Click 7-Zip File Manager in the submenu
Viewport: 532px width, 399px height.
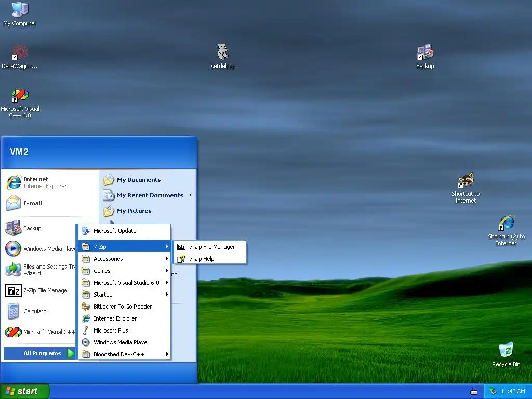210,247
